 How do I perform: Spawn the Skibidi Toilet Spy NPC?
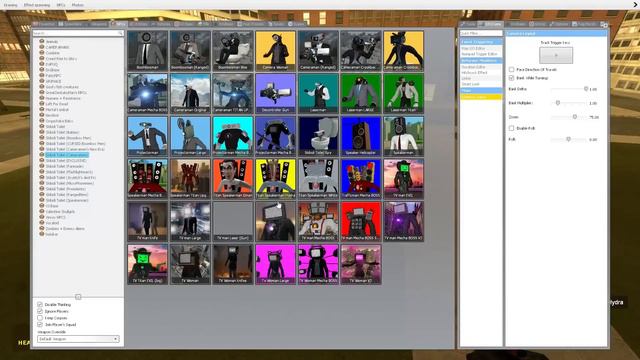click(x=318, y=136)
